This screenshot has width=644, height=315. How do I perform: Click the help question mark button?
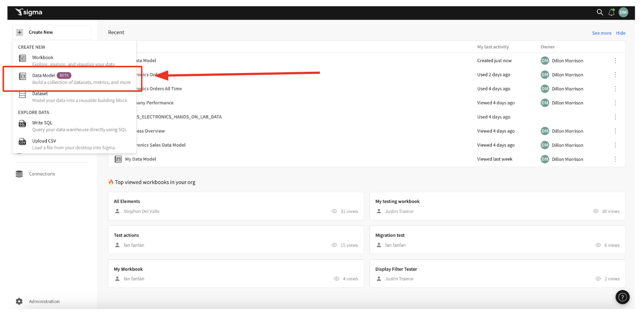tap(622, 297)
